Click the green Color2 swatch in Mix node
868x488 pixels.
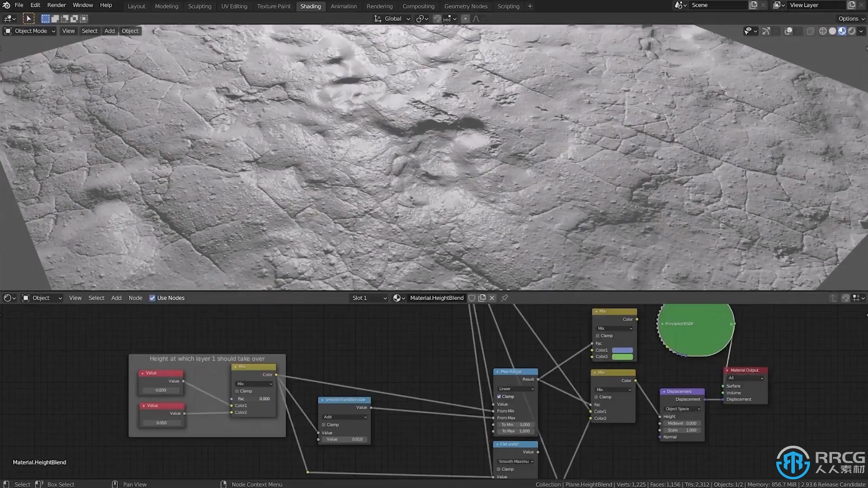[623, 357]
